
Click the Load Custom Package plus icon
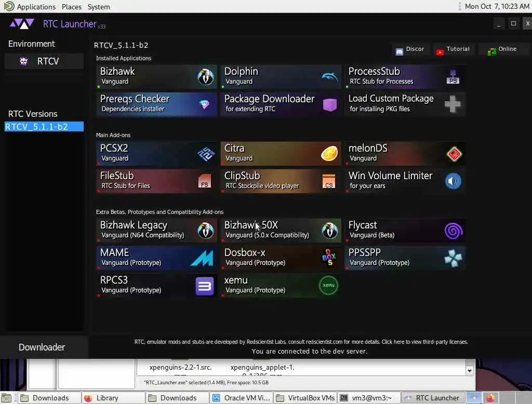[x=453, y=104]
